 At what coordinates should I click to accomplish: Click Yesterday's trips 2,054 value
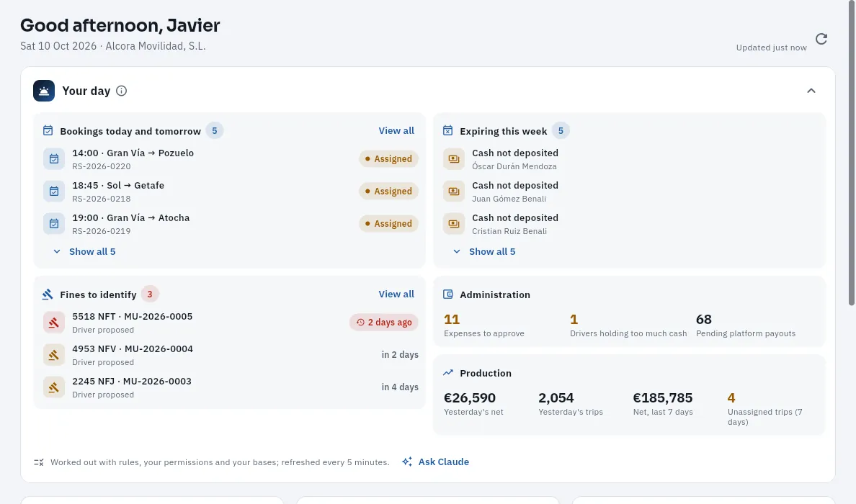pos(556,397)
